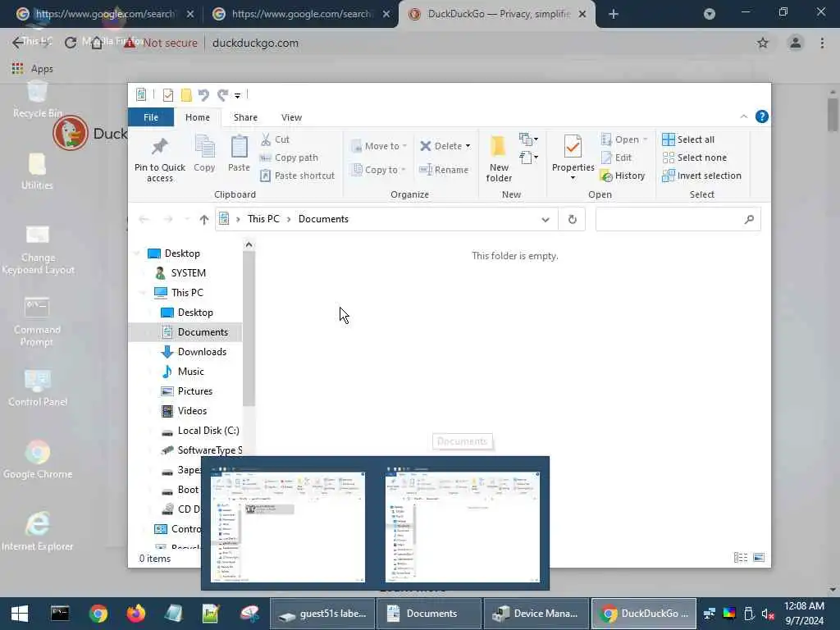The height and width of the screenshot is (630, 840).
Task: Click Paste shortcut command
Action: coord(297,176)
